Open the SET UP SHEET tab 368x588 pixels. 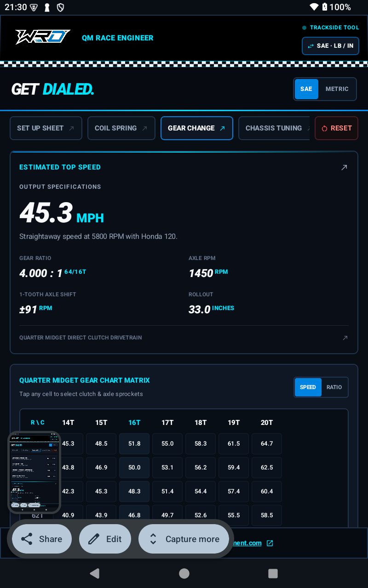(x=46, y=128)
